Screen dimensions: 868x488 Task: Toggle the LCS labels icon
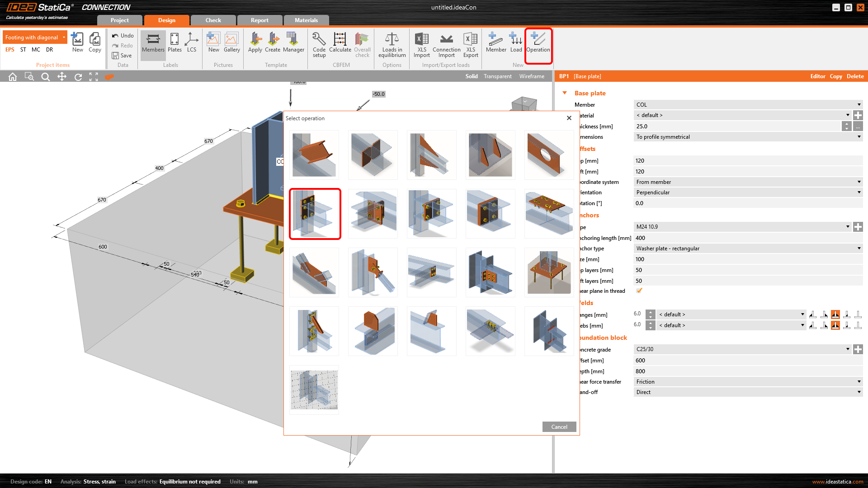coord(192,43)
